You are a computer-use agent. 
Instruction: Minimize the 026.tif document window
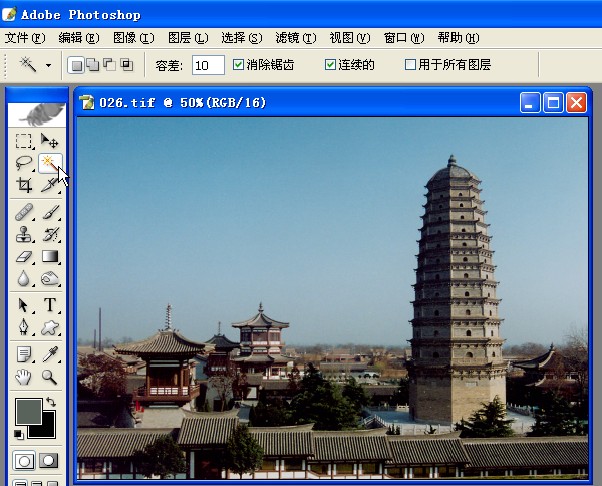click(530, 102)
